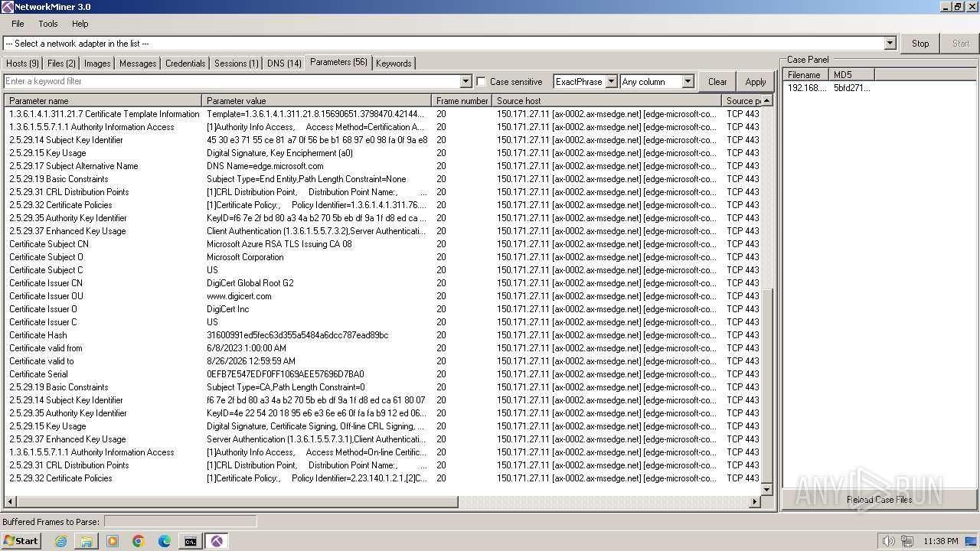The image size is (980, 551).
Task: Click the vertical scrollbar up arrow
Action: (x=767, y=100)
